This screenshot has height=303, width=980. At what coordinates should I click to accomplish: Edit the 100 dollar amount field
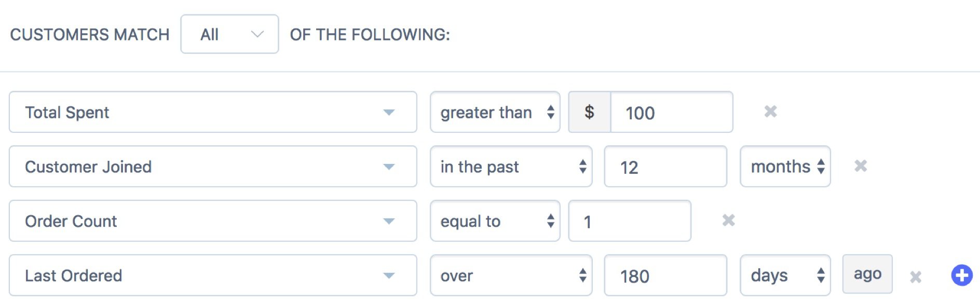[x=671, y=112]
